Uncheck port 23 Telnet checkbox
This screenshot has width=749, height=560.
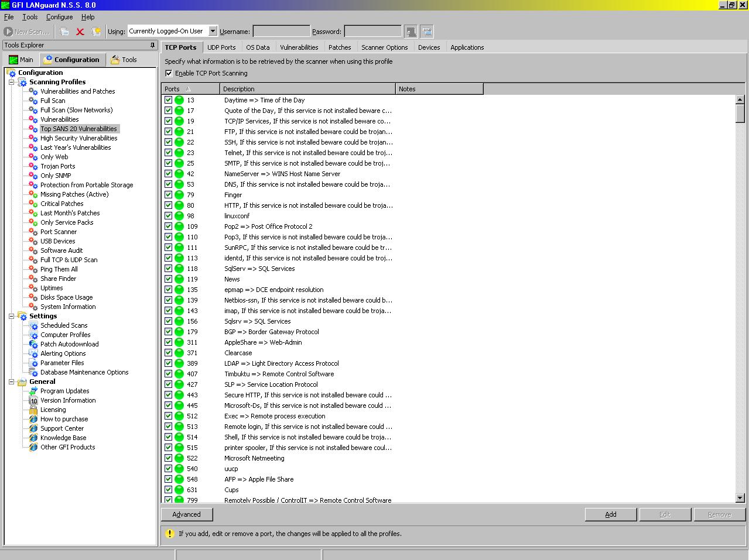pos(168,153)
